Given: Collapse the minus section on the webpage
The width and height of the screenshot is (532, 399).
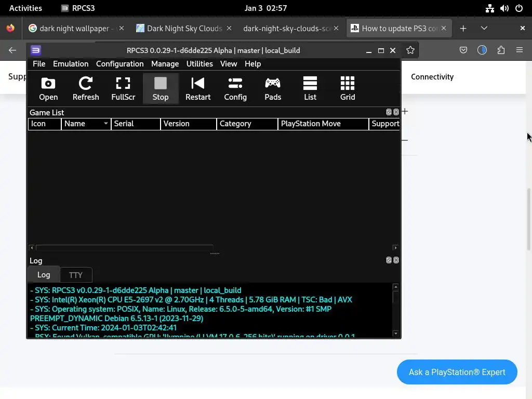Looking at the screenshot, I should (x=405, y=140).
